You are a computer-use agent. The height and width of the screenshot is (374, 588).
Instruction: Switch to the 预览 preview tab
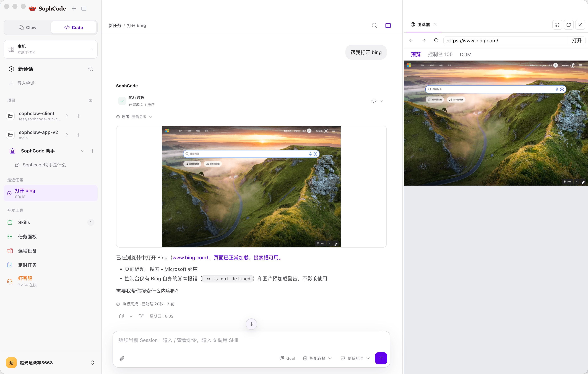pyautogui.click(x=416, y=54)
